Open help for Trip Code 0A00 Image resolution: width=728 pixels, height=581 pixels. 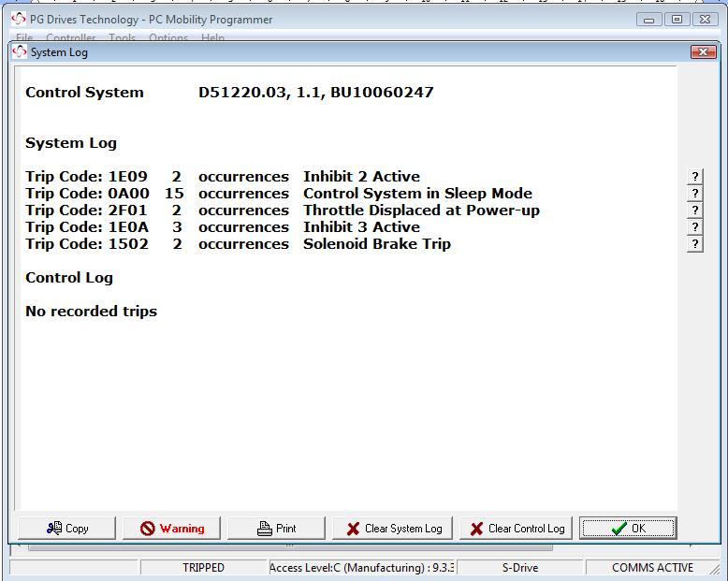694,194
